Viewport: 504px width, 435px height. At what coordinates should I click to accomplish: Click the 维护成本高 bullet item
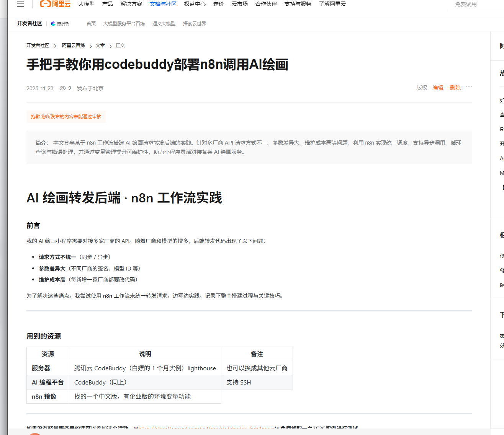88,280
